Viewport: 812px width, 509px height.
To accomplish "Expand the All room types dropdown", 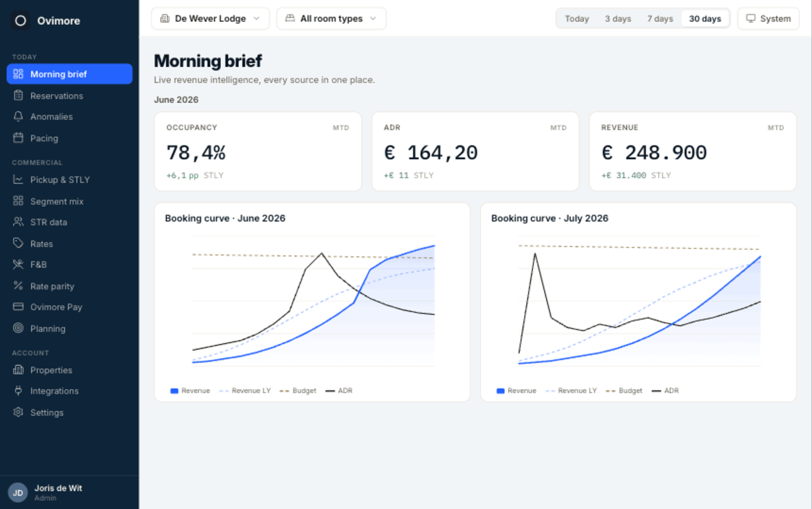I will coord(331,19).
